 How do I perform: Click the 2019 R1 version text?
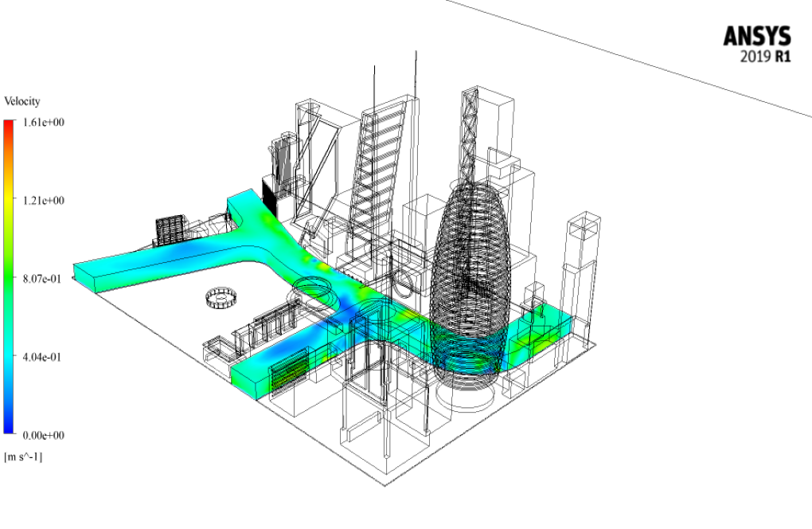coord(766,57)
